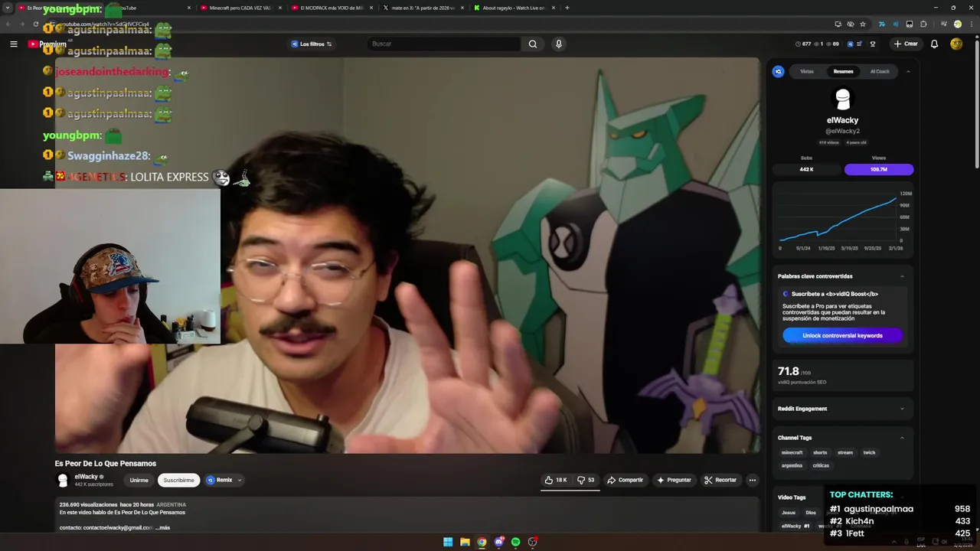980x551 pixels.
Task: Click the search magnifier button
Action: click(x=533, y=44)
